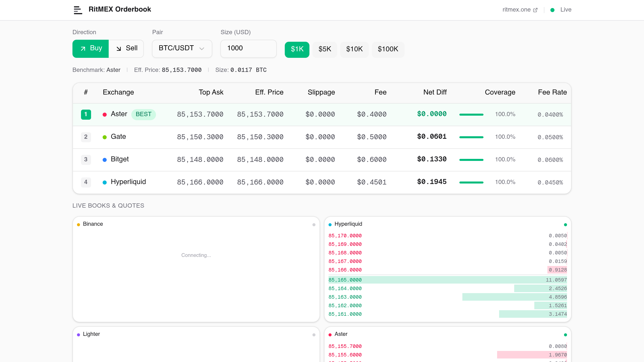Select the Buy direction

click(x=91, y=49)
